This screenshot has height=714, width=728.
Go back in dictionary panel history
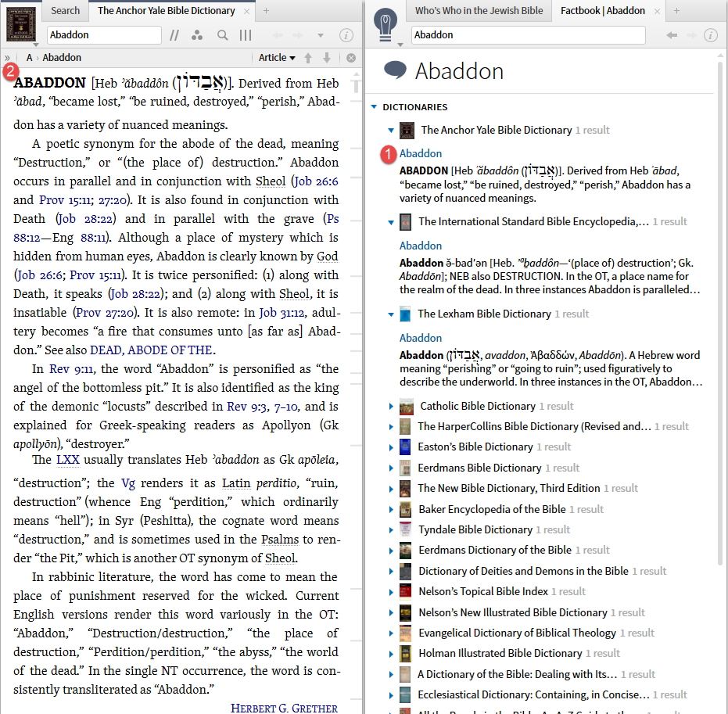click(x=278, y=35)
